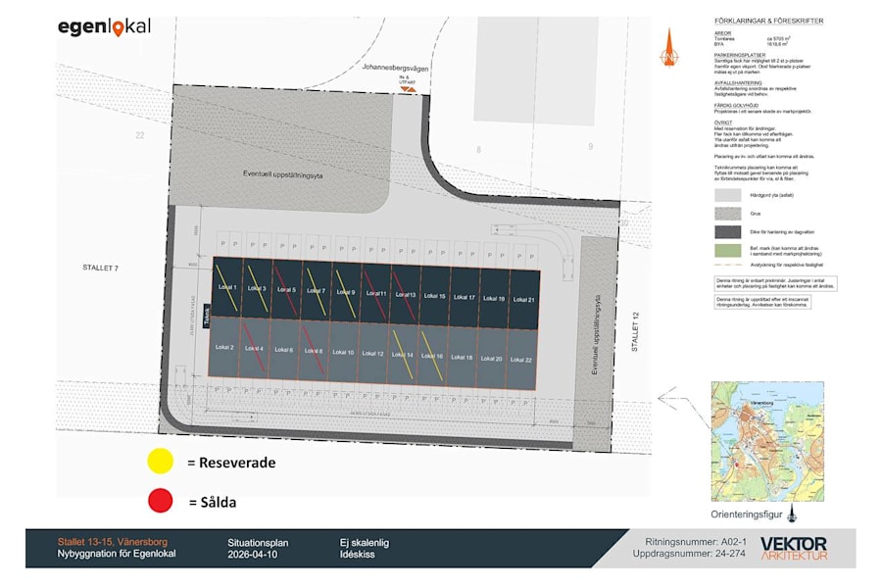Select unit Lokal 18 on the plan
The image size is (882, 588).
click(462, 357)
